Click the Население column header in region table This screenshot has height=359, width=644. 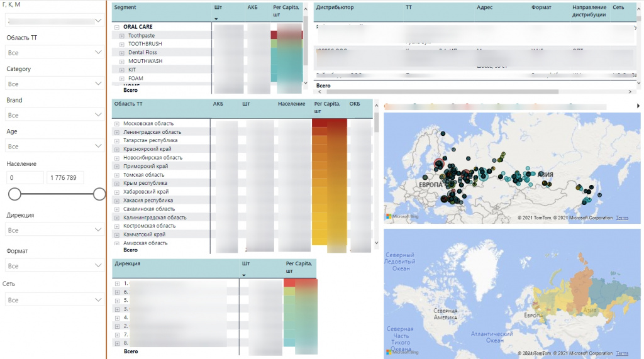pyautogui.click(x=291, y=104)
